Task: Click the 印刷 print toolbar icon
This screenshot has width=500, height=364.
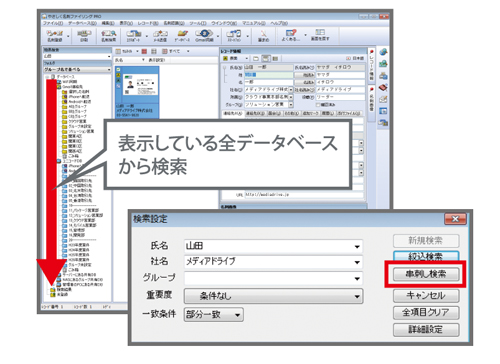Action: click(x=84, y=36)
